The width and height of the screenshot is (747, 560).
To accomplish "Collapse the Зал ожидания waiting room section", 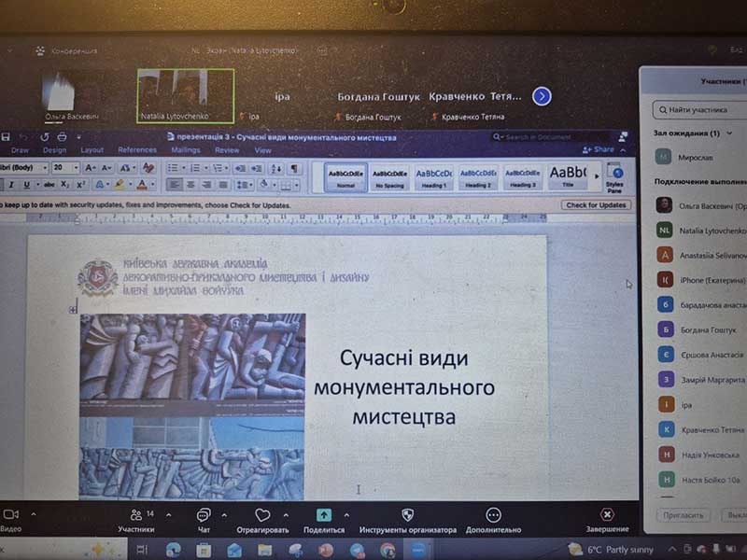I will click(729, 133).
